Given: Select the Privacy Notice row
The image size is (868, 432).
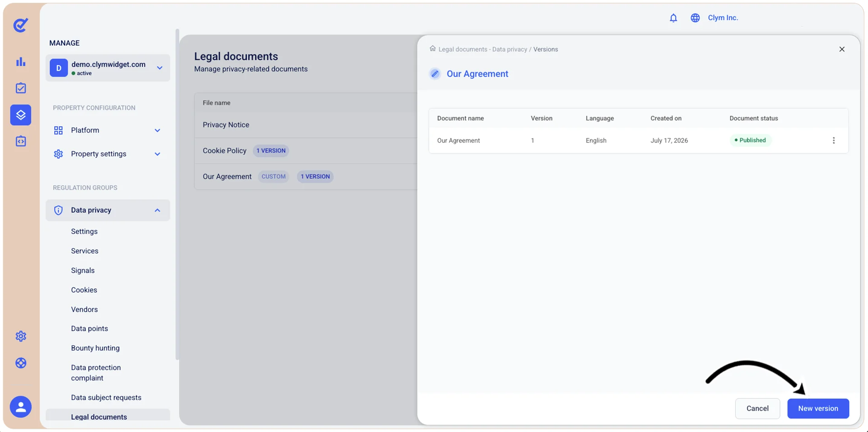Looking at the screenshot, I should click(x=306, y=125).
